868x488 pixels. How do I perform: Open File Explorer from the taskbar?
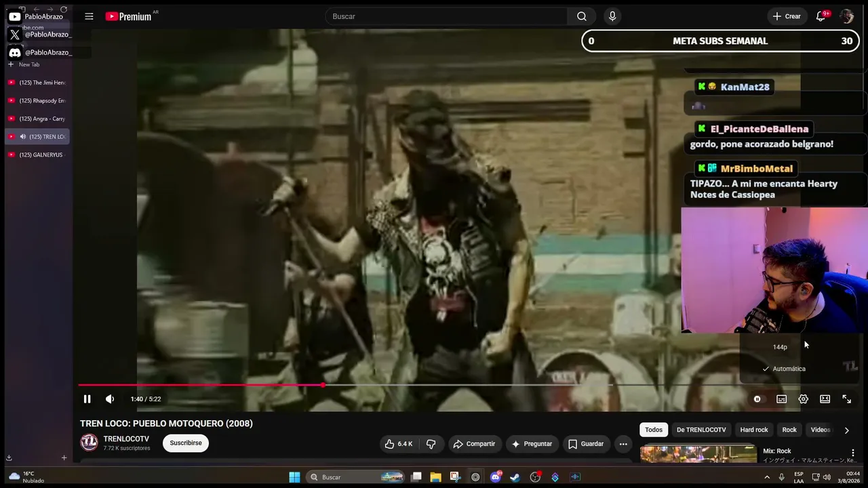click(435, 477)
